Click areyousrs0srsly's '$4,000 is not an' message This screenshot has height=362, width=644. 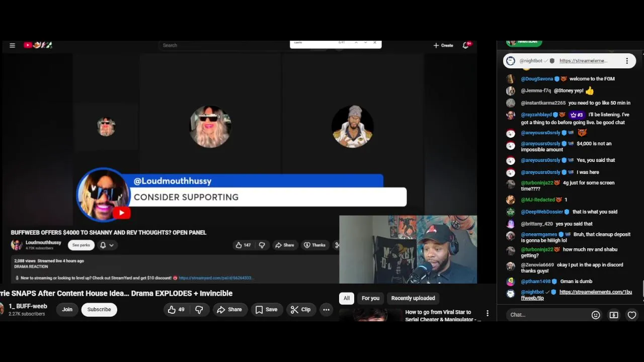566,146
